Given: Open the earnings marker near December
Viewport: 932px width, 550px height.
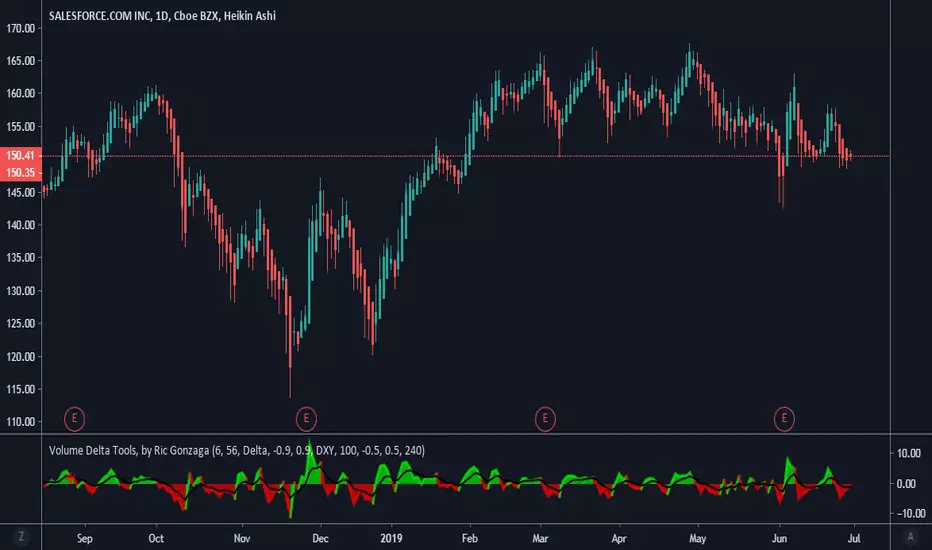Looking at the screenshot, I should point(306,419).
